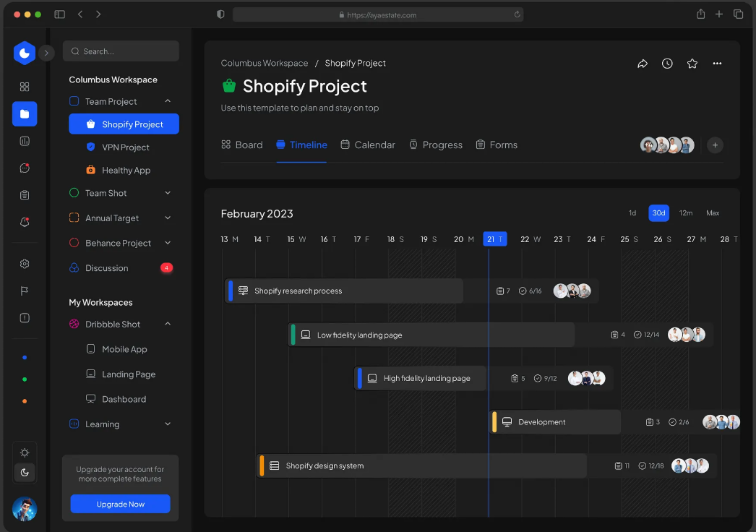Open the Low fidelity landing page task
Image resolution: width=756 pixels, height=532 pixels.
[x=431, y=335]
